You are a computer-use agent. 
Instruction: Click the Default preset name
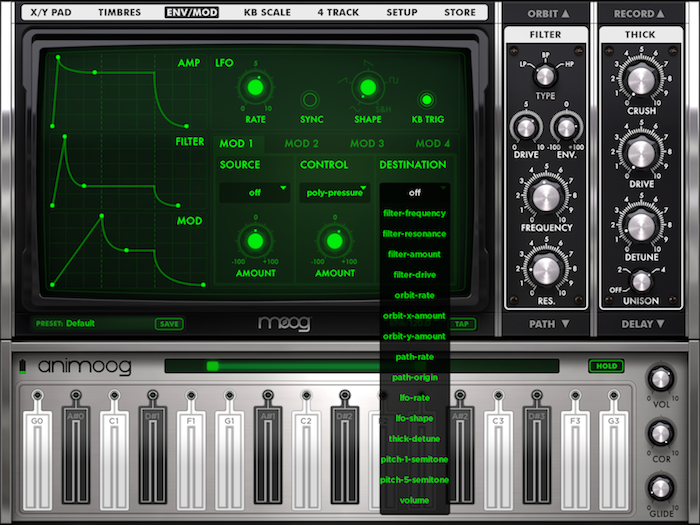click(x=80, y=324)
